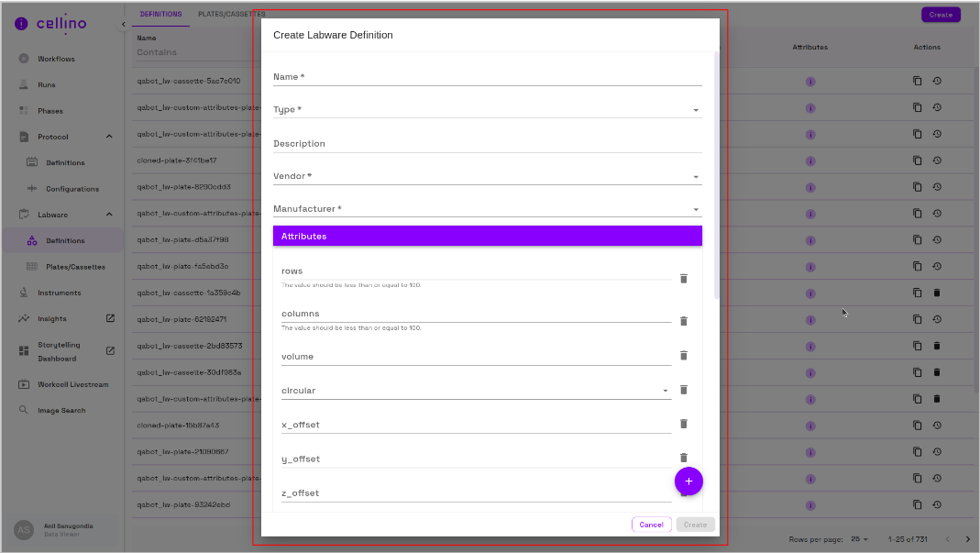This screenshot has width=980, height=553.
Task: Delete the rows attribute with trash icon
Action: [x=683, y=278]
